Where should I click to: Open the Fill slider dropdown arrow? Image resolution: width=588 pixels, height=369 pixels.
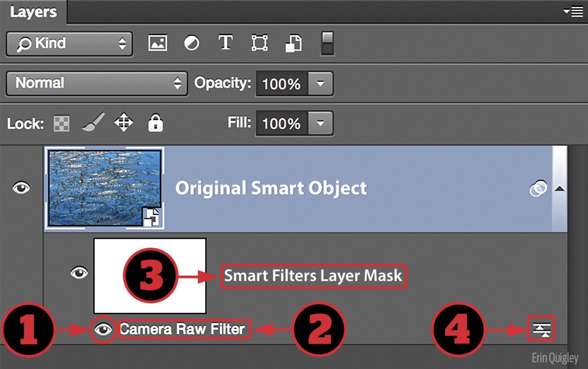[320, 123]
